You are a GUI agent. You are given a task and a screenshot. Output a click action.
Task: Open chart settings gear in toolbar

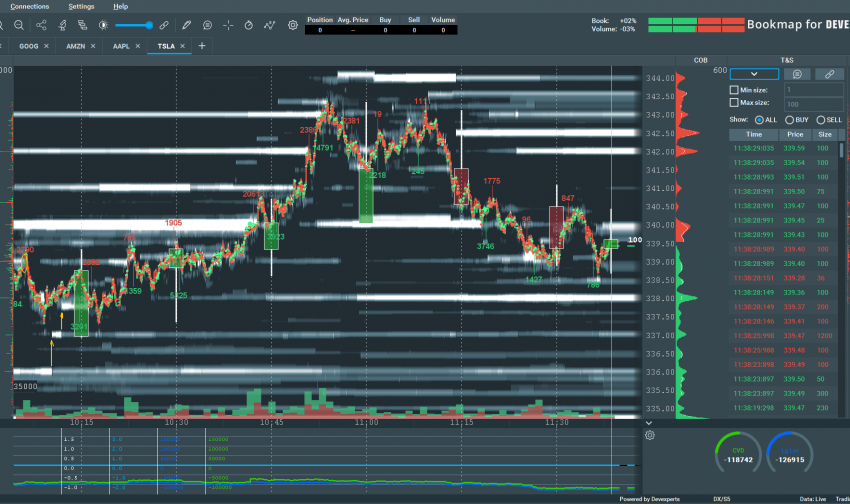point(293,25)
